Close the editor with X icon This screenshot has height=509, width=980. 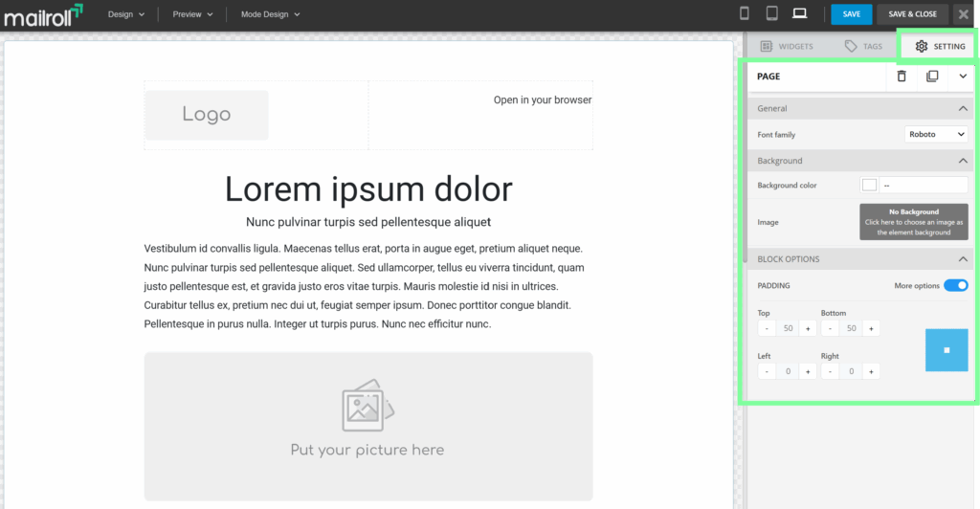(964, 14)
